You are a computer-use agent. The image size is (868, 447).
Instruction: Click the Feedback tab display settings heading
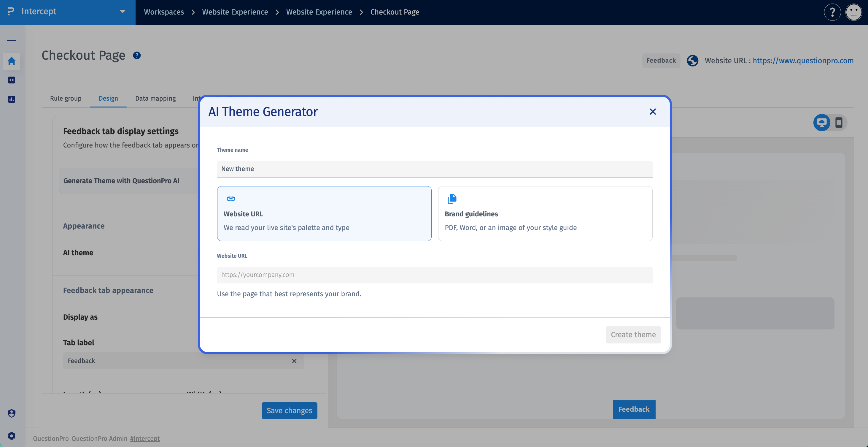(x=121, y=131)
